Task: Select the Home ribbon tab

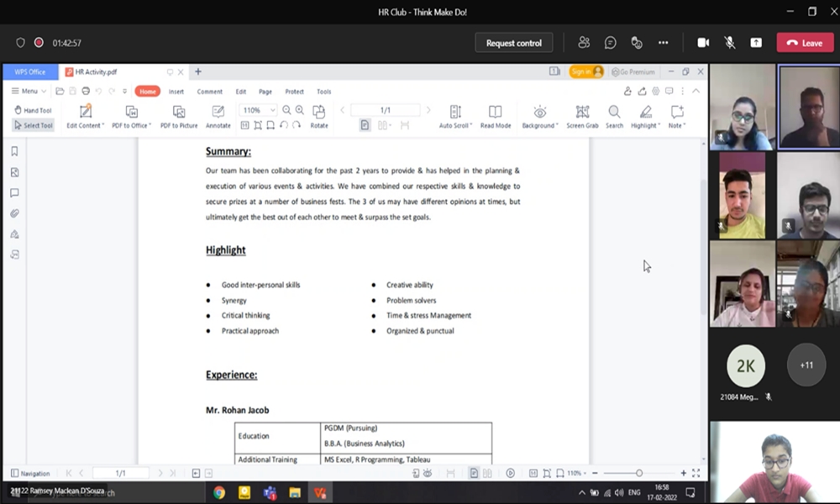Action: click(x=148, y=92)
